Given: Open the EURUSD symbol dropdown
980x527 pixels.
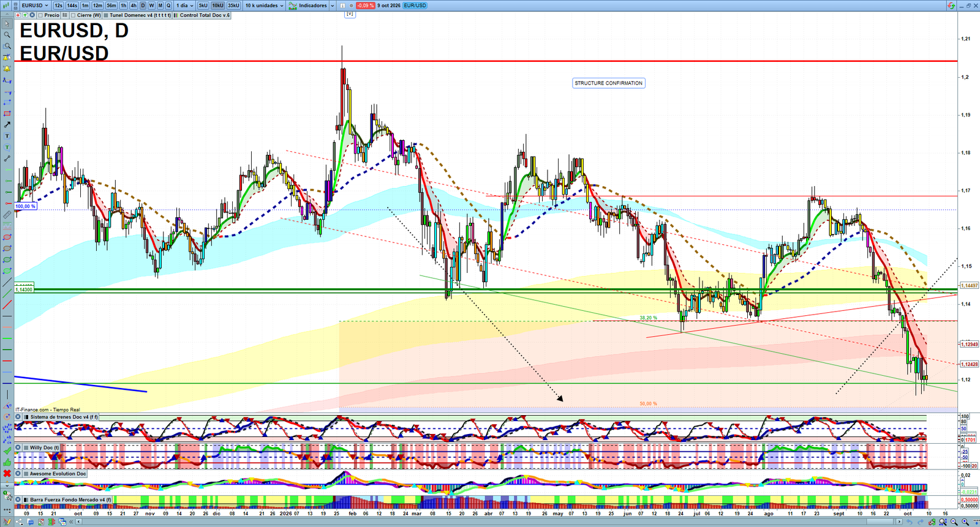Looking at the screenshot, I should coord(35,6).
